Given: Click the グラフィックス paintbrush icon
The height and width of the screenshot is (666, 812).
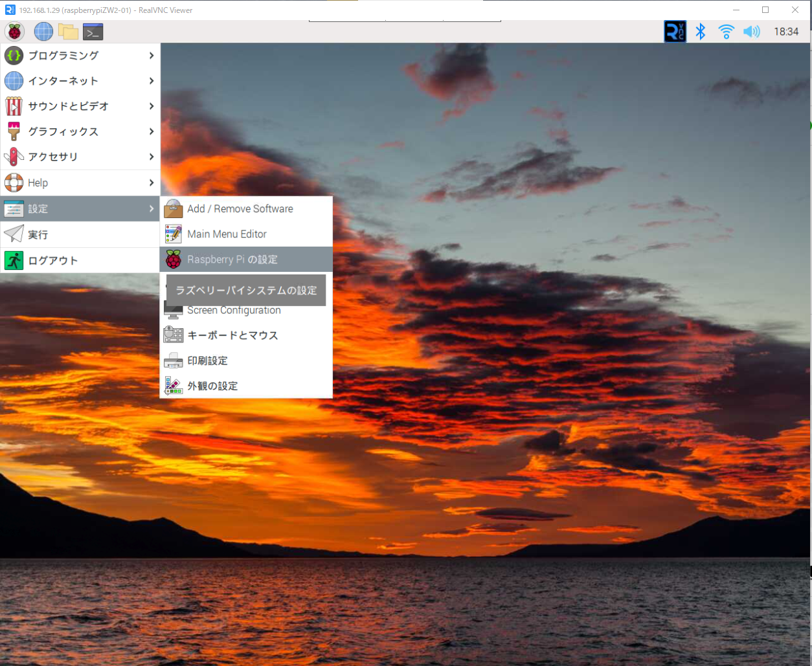Looking at the screenshot, I should (14, 131).
